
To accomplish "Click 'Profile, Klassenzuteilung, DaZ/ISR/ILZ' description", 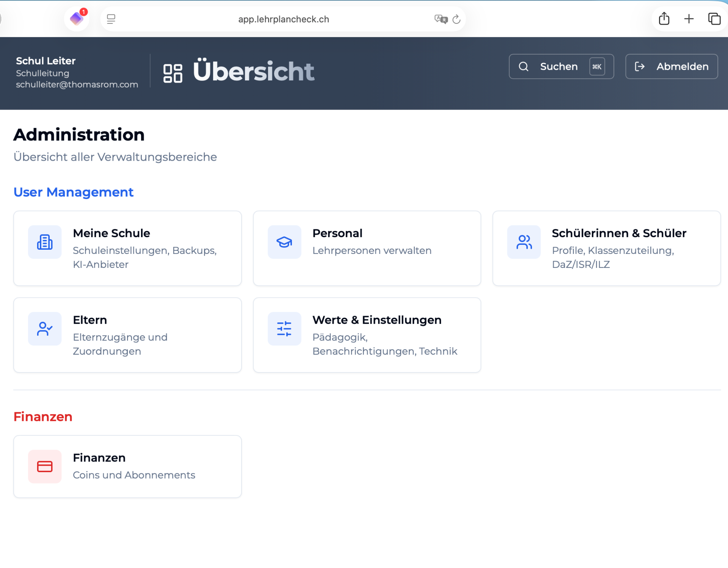I will pyautogui.click(x=613, y=257).
